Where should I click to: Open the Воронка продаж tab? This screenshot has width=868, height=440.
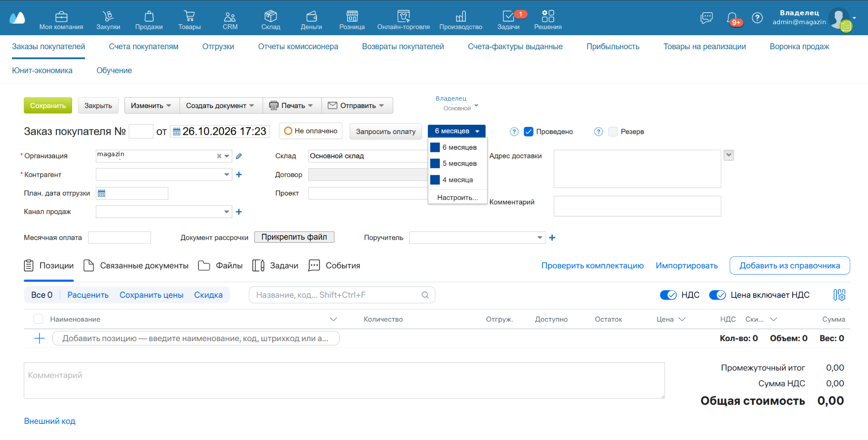799,47
